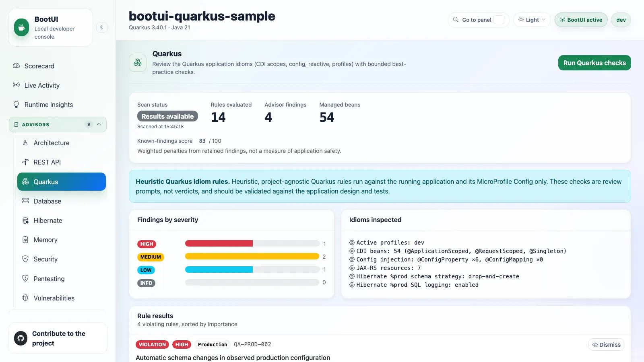Open the Scorecard page

point(58,66)
